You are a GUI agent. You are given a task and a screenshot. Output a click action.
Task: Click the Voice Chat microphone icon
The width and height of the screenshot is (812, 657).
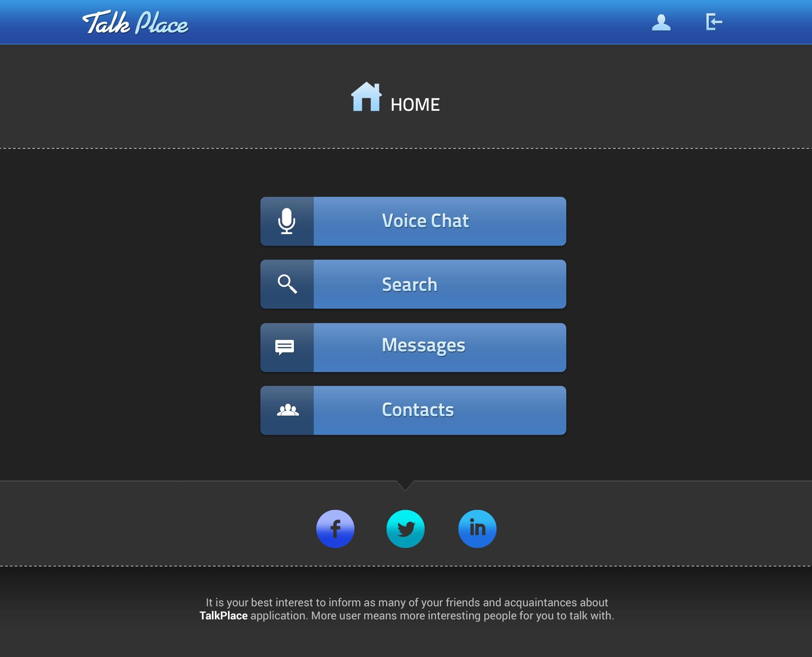point(286,221)
